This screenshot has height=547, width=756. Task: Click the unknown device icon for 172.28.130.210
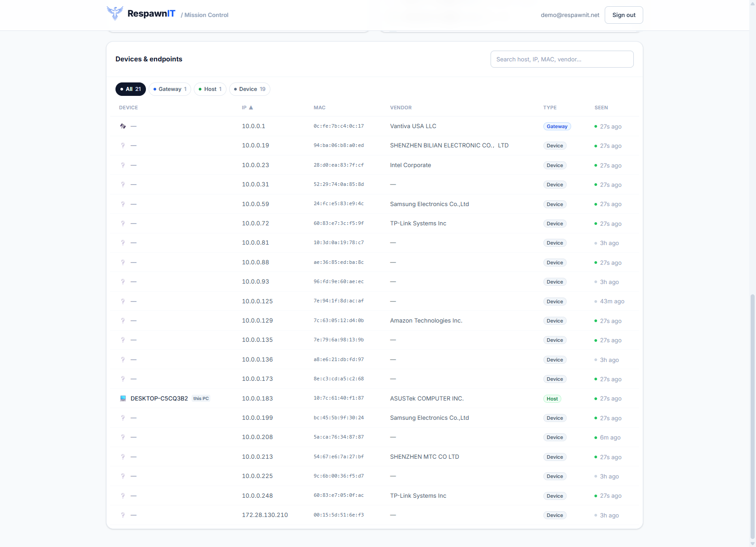pyautogui.click(x=123, y=515)
